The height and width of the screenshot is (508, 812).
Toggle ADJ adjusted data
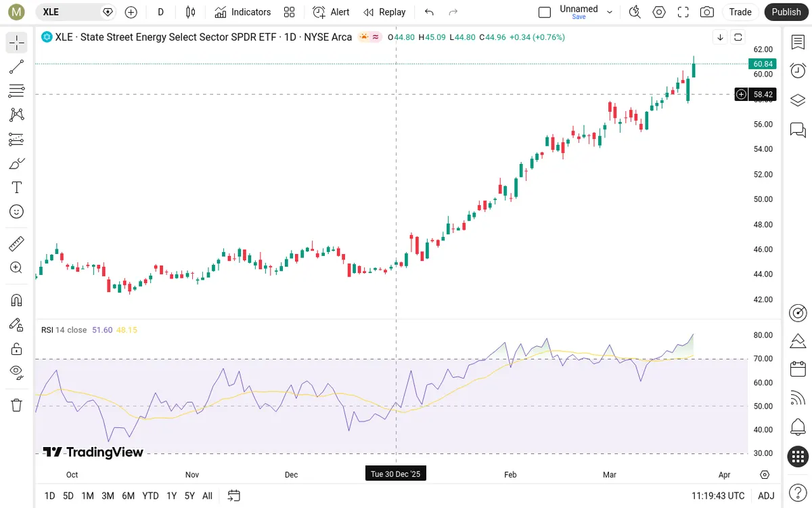click(766, 496)
